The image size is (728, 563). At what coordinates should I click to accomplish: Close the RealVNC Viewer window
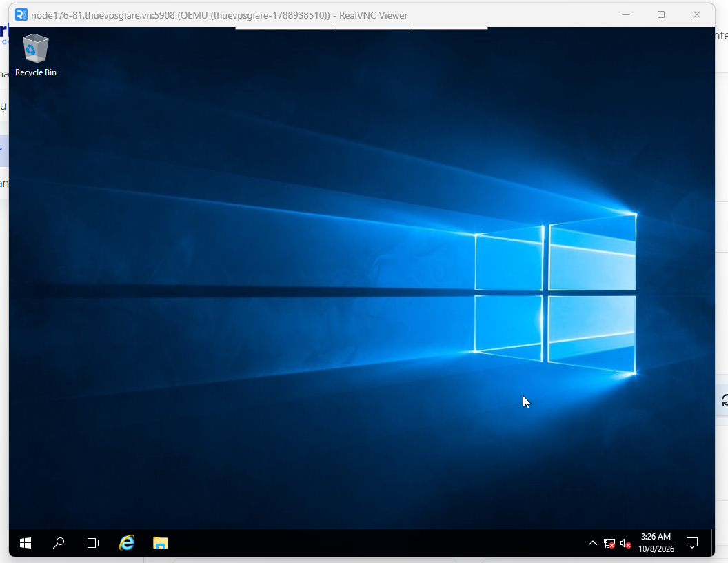click(x=697, y=15)
